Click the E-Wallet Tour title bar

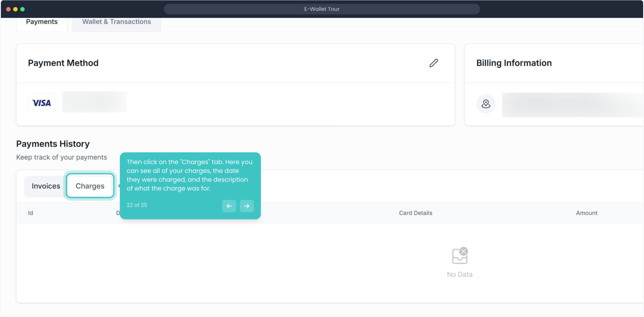(x=322, y=9)
